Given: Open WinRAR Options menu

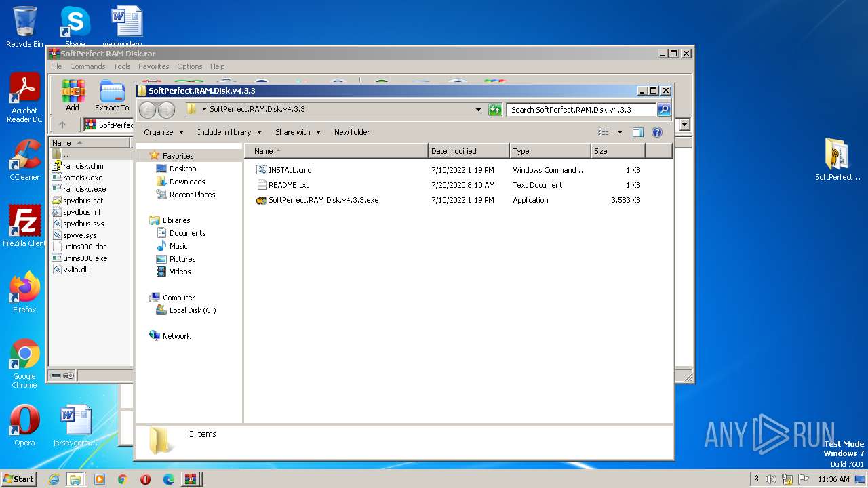Looking at the screenshot, I should (190, 66).
